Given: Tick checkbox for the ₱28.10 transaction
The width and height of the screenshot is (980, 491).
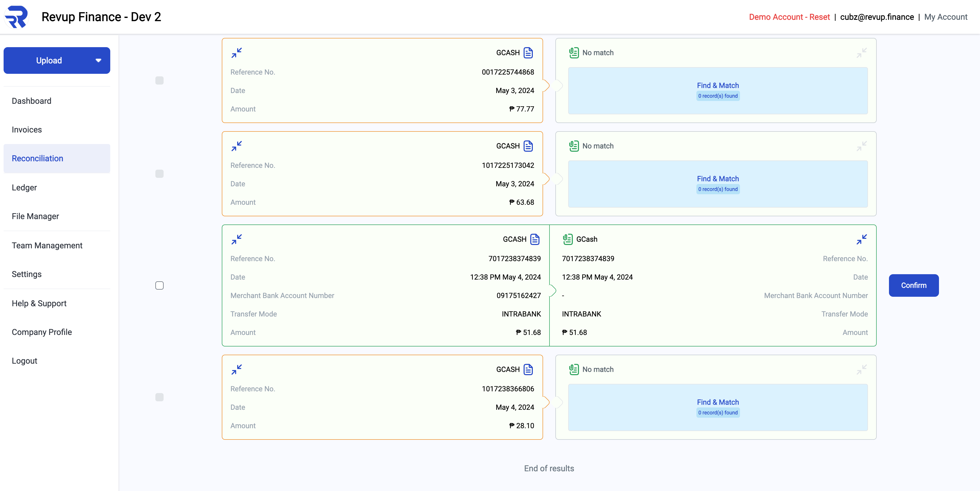Looking at the screenshot, I should [x=159, y=397].
